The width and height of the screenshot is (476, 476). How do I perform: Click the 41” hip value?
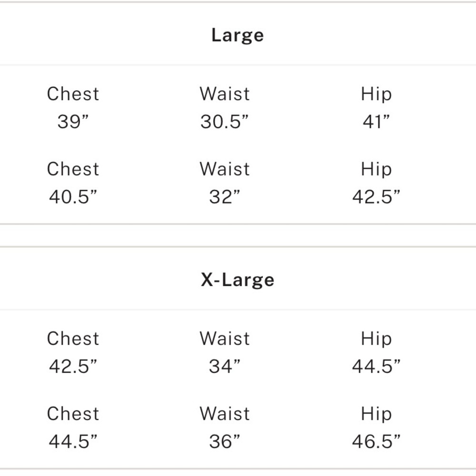[376, 122]
